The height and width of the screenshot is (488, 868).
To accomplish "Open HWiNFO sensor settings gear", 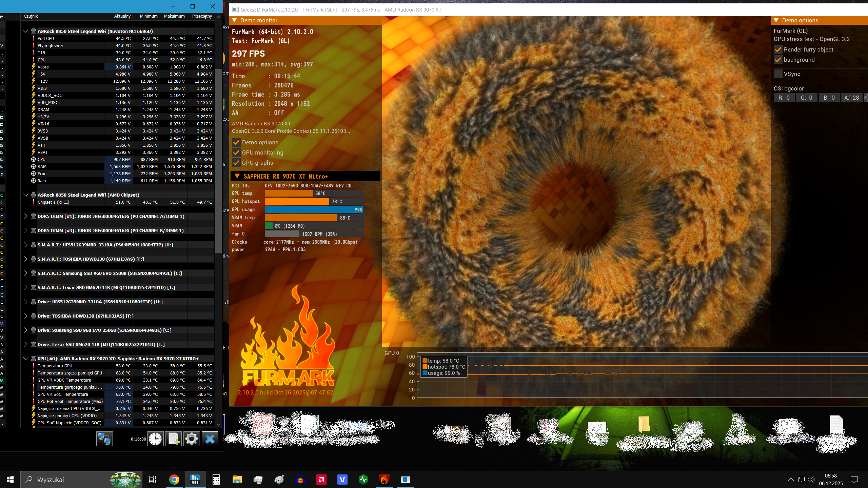I will click(192, 439).
